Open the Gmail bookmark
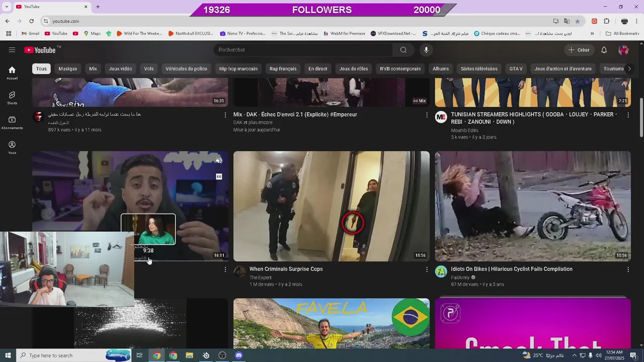Image resolution: width=644 pixels, height=362 pixels. pos(30,34)
